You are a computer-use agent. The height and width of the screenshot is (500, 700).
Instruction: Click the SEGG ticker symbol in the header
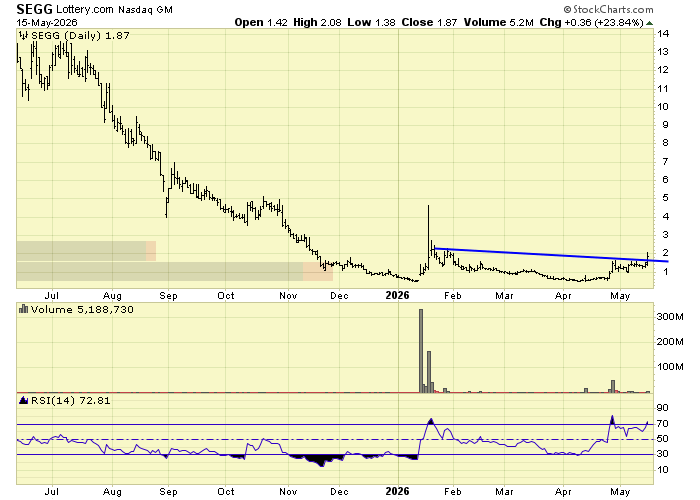coord(34,9)
